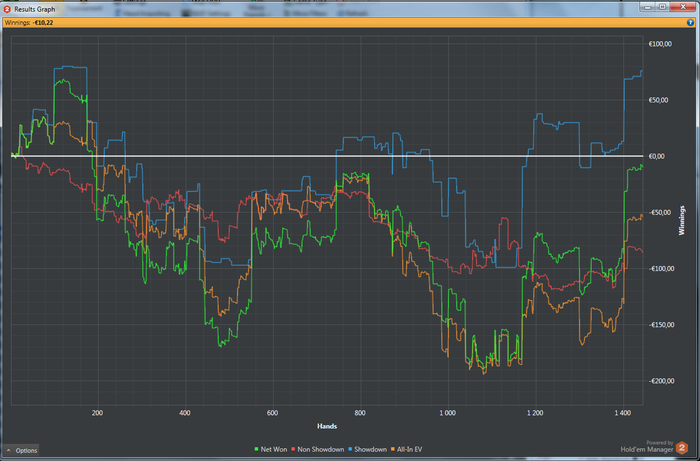Image resolution: width=700 pixels, height=461 pixels.
Task: Click the -€150,00 axis label
Action: [662, 325]
